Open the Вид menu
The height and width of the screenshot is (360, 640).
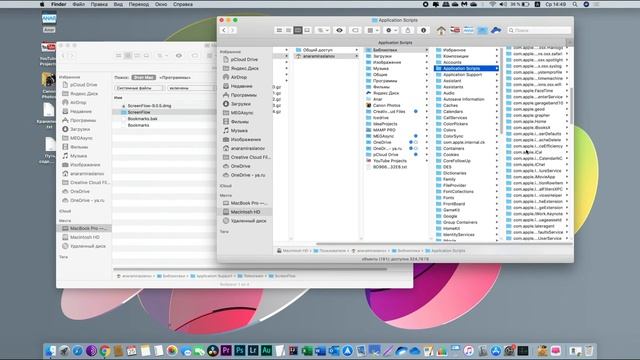(118, 4)
